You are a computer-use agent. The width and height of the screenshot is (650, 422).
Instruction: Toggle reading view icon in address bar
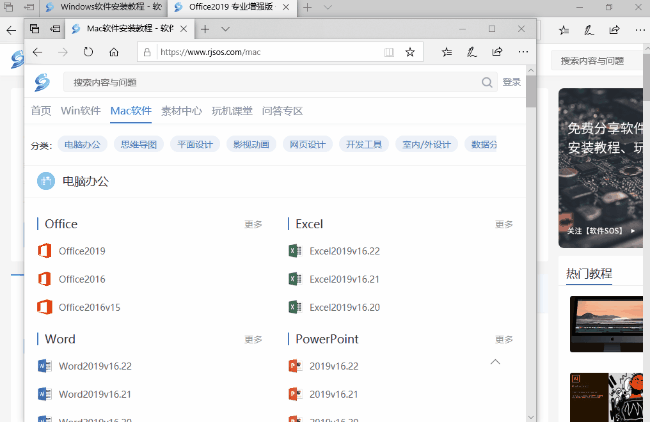click(x=389, y=52)
